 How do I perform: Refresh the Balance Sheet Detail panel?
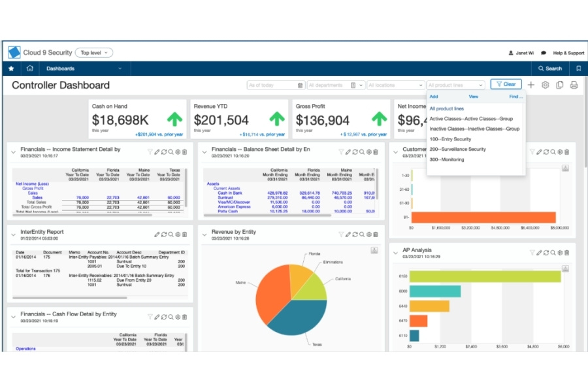355,152
